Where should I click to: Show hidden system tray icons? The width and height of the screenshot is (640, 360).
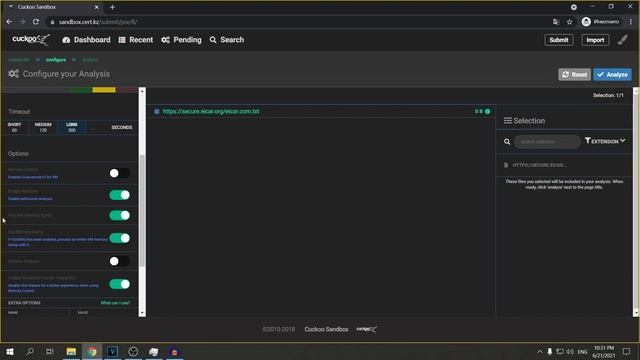click(540, 351)
